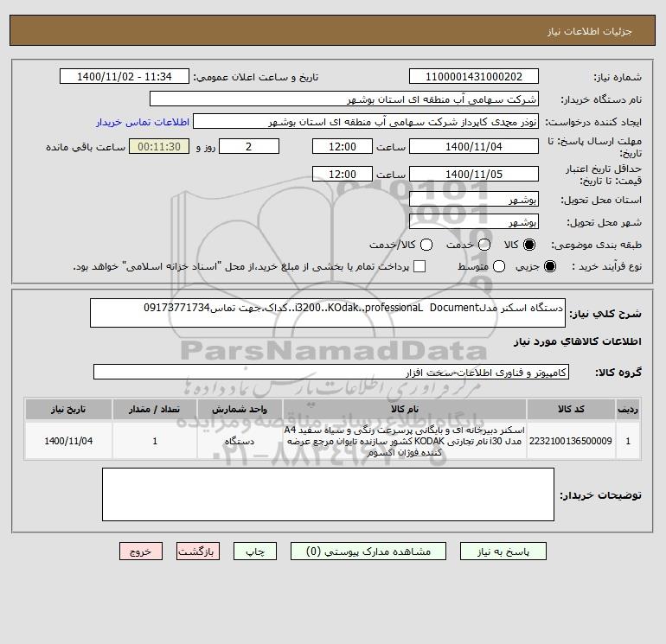Open مشاهده مدارک پیوستی (0) button

click(x=368, y=551)
